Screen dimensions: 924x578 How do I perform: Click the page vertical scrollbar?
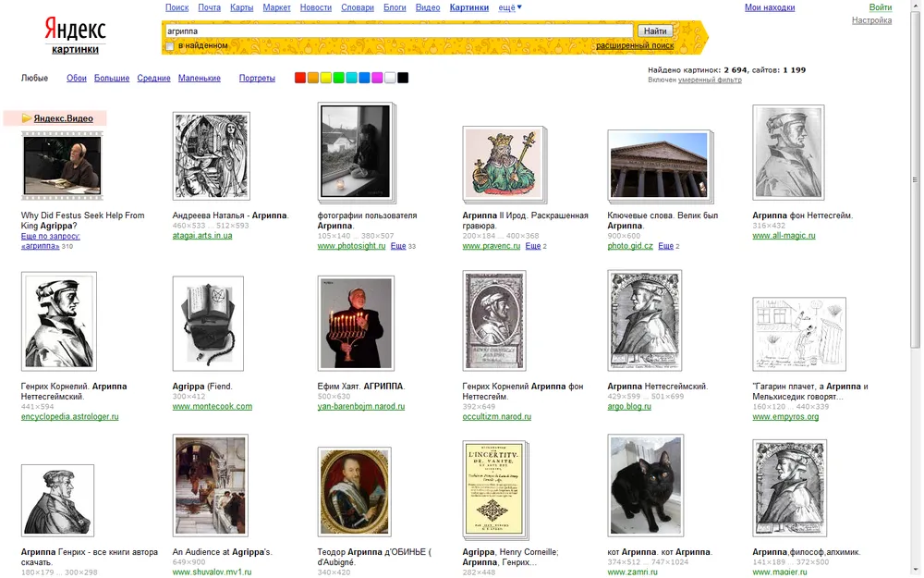click(915, 179)
